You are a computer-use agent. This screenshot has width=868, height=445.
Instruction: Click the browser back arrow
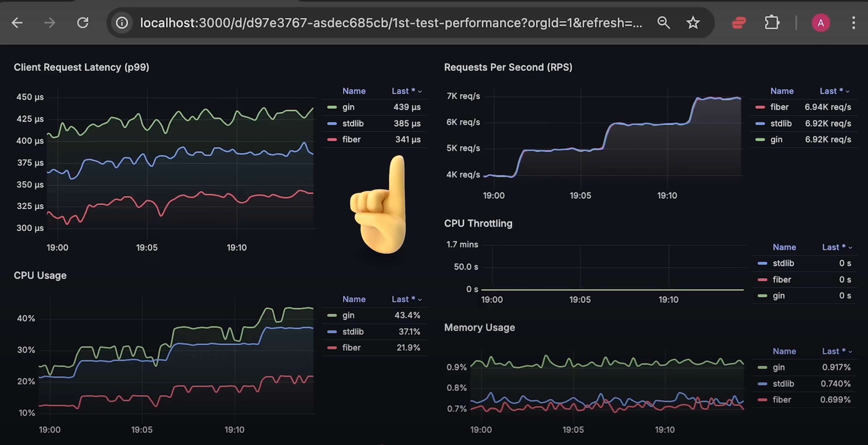pyautogui.click(x=17, y=23)
